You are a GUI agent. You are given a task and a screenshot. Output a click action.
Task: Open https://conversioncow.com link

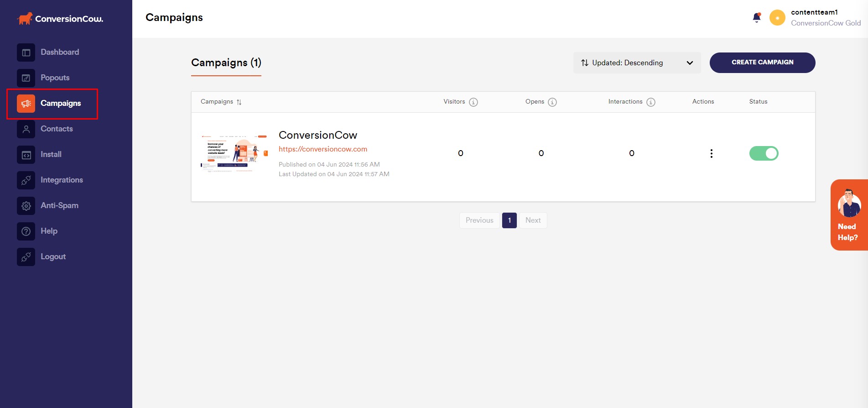[323, 149]
